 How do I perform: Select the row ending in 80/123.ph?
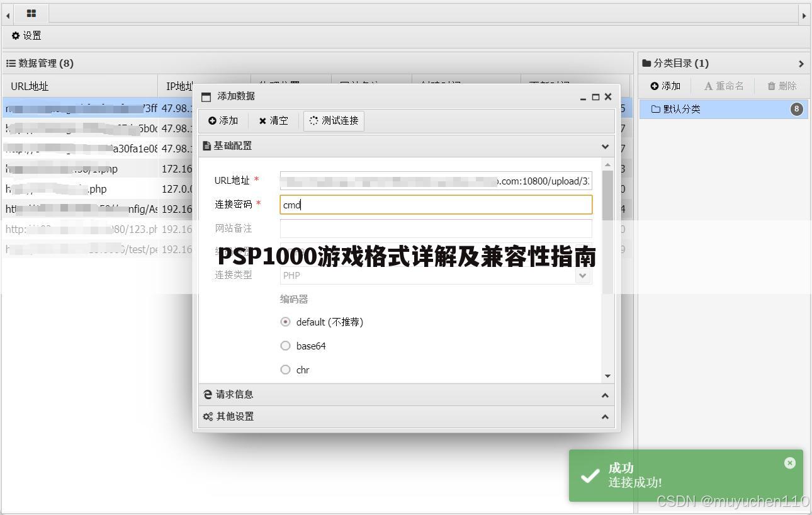[x=317, y=229]
